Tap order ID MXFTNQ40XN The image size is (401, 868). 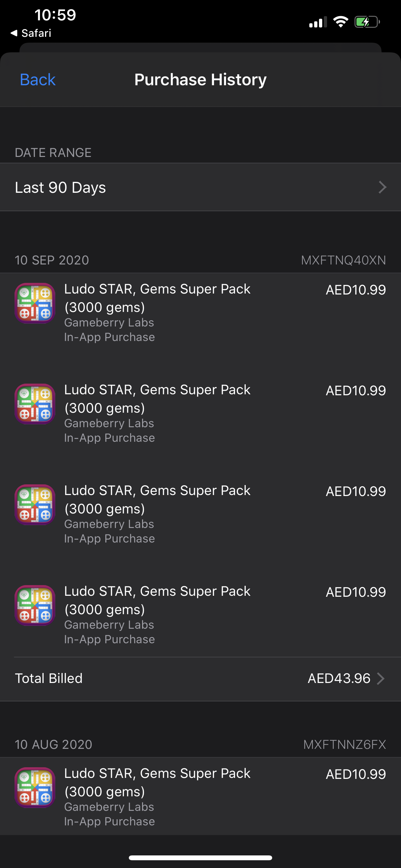pos(344,260)
